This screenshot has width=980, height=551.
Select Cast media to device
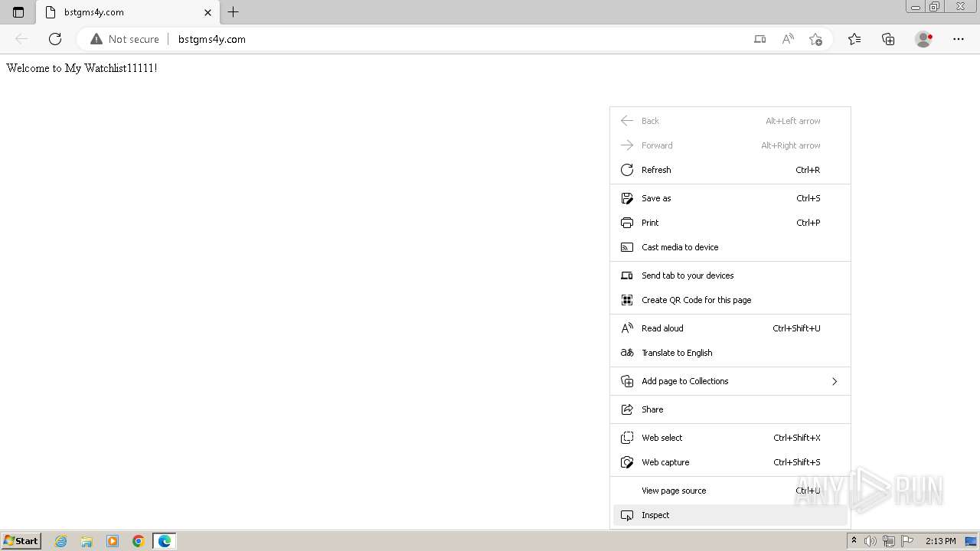pyautogui.click(x=730, y=247)
